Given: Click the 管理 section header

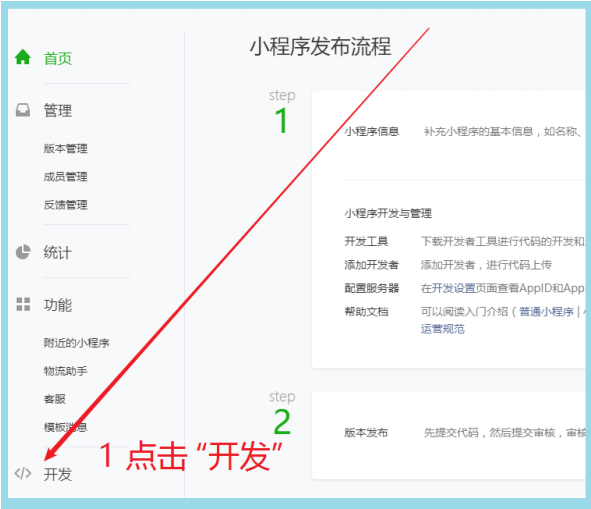Looking at the screenshot, I should tap(58, 110).
